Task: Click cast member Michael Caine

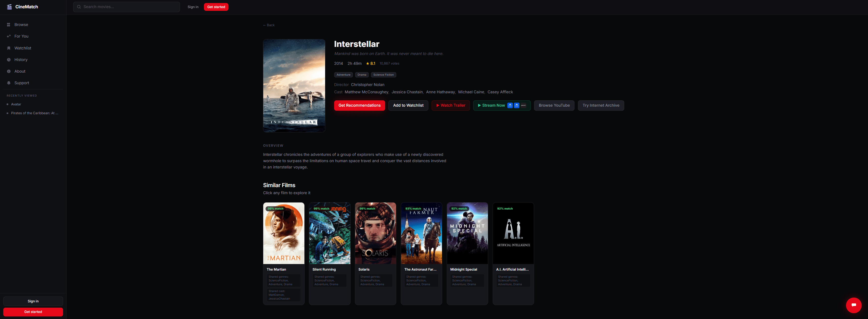Action: 471,92
